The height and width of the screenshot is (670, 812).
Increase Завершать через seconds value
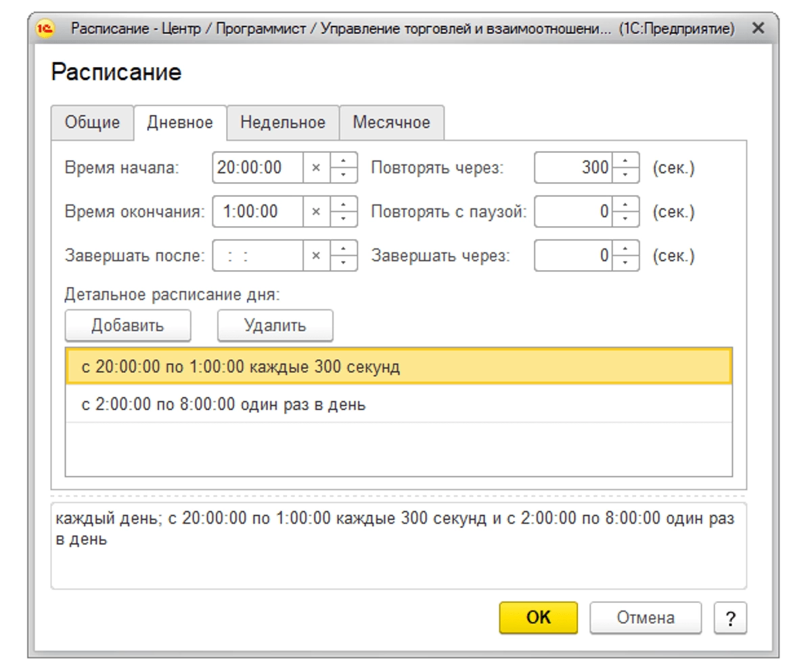pyautogui.click(x=625, y=250)
